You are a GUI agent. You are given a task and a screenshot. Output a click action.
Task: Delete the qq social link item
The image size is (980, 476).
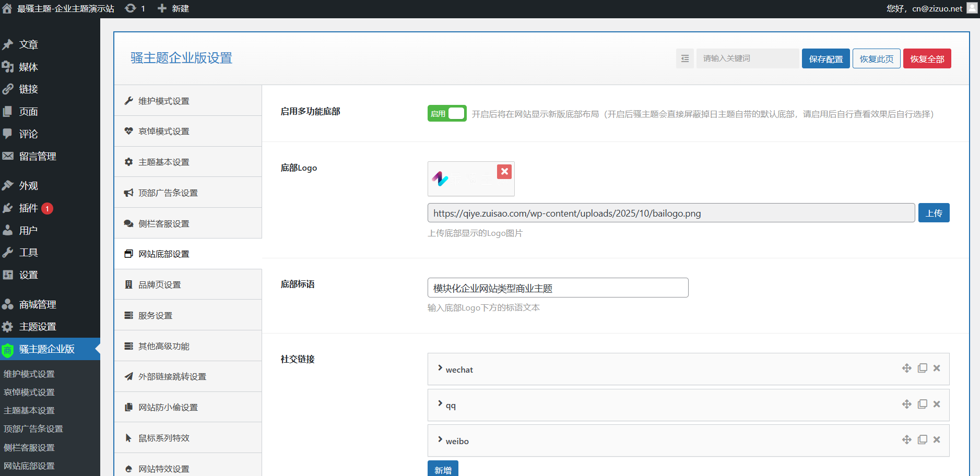pos(937,404)
